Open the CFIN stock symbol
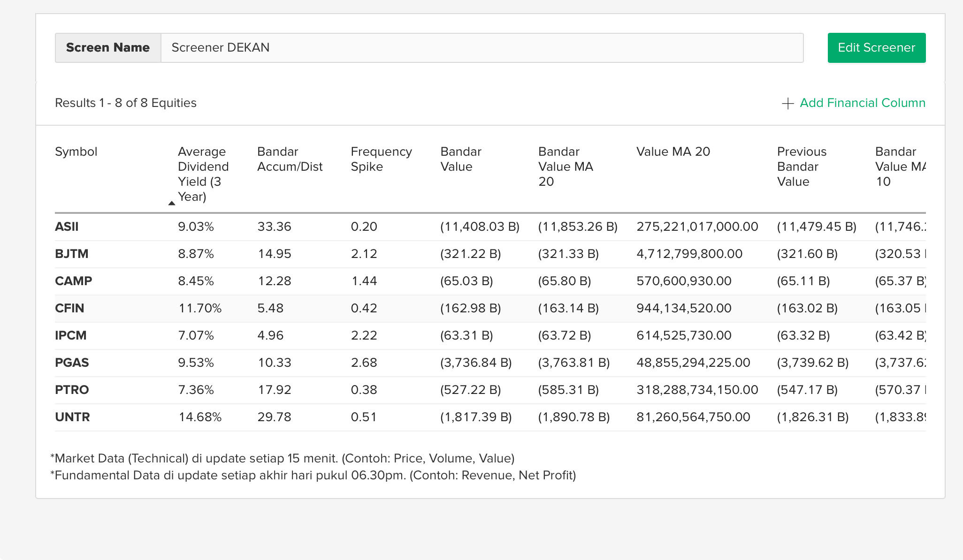The height and width of the screenshot is (560, 963). tap(69, 308)
